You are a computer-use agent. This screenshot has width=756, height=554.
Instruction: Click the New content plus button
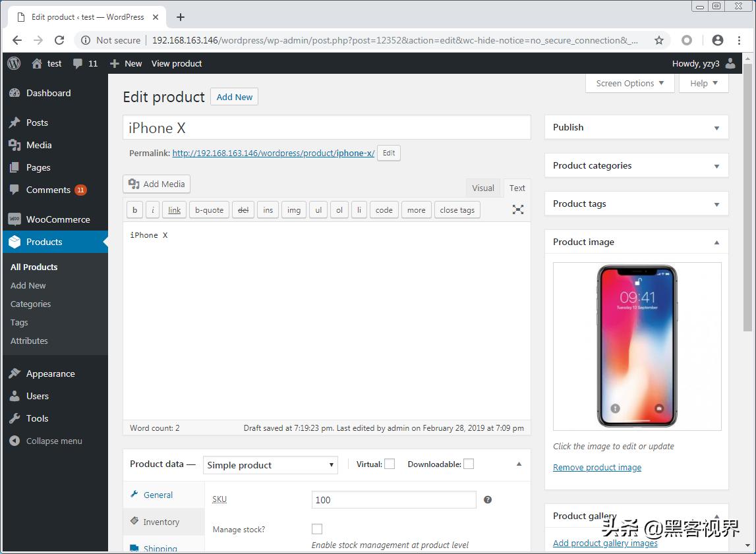pos(126,64)
